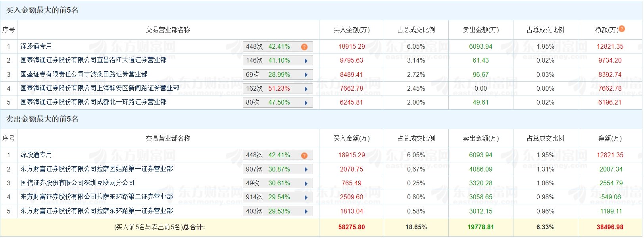The height and width of the screenshot is (238, 644).
Task: Open 国盛证券宁波桑田路证券营业部 link
Action: (x=84, y=74)
